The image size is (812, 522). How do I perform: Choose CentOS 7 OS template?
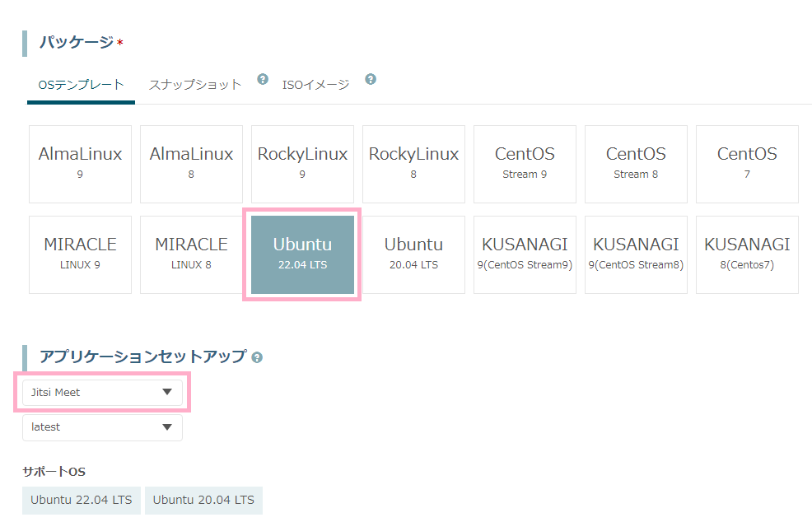[747, 164]
